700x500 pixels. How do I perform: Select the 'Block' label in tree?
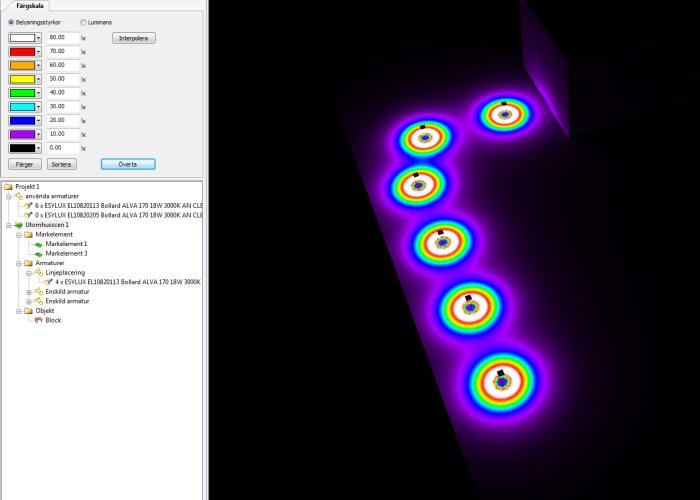tap(53, 320)
